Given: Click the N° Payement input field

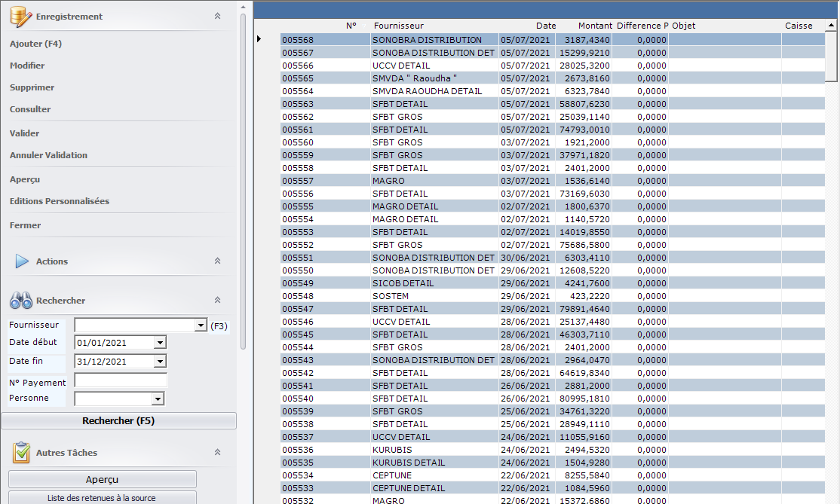Looking at the screenshot, I should tap(121, 380).
